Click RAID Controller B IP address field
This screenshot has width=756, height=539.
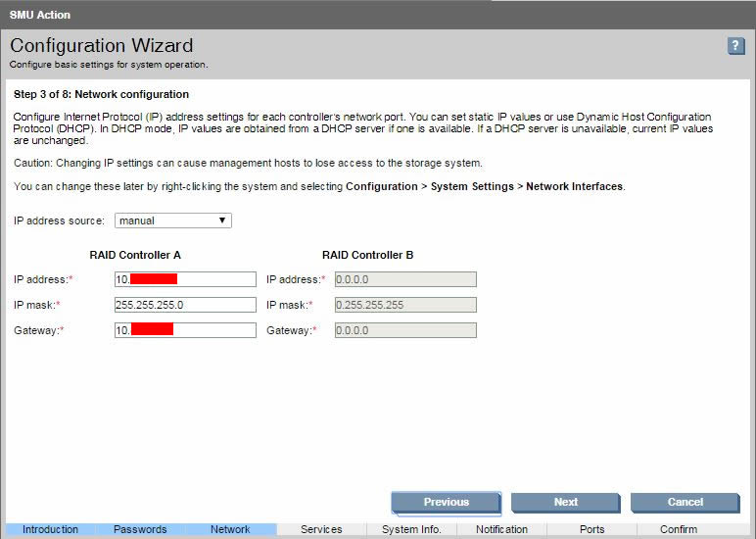click(x=405, y=279)
